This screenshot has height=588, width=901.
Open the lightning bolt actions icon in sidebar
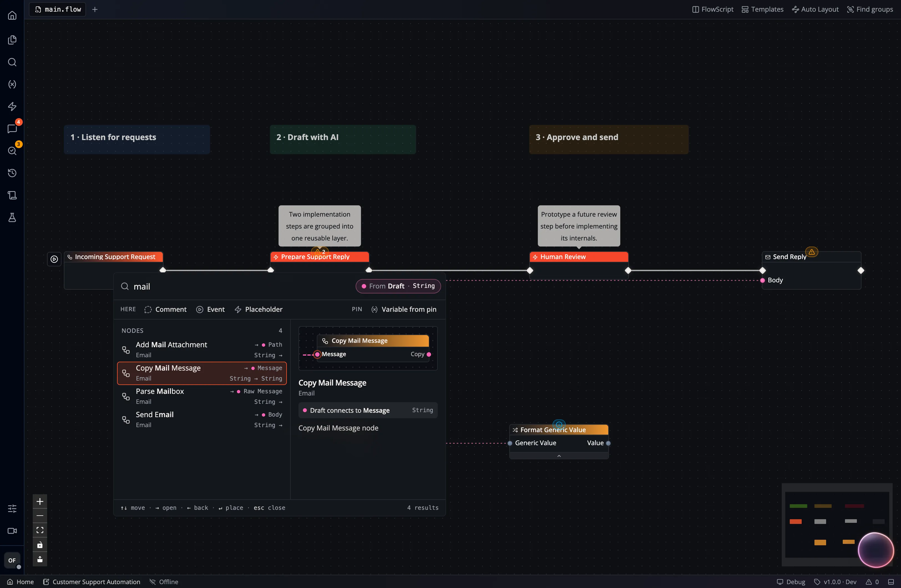coord(12,107)
